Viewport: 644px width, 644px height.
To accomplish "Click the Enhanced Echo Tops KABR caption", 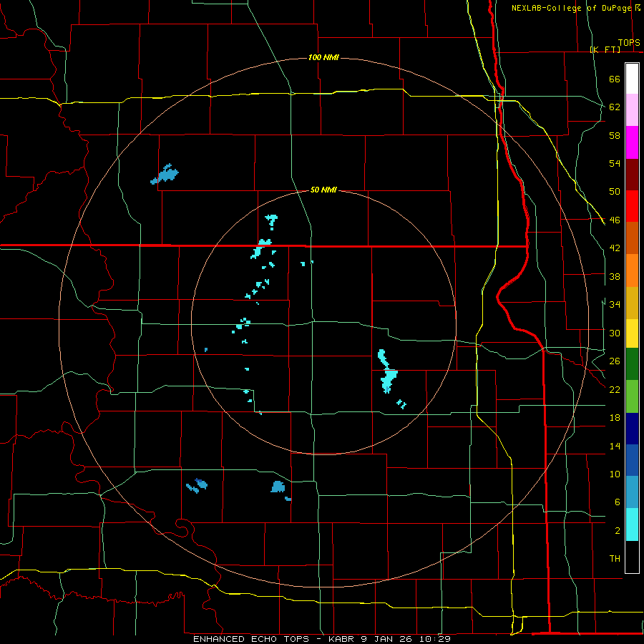I will point(321,639).
